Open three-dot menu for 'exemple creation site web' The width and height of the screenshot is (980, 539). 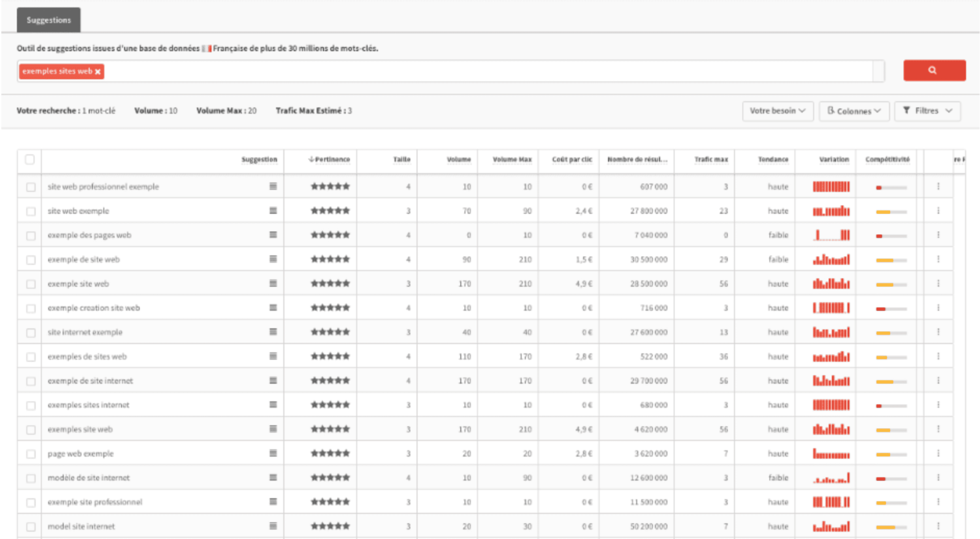click(x=938, y=307)
